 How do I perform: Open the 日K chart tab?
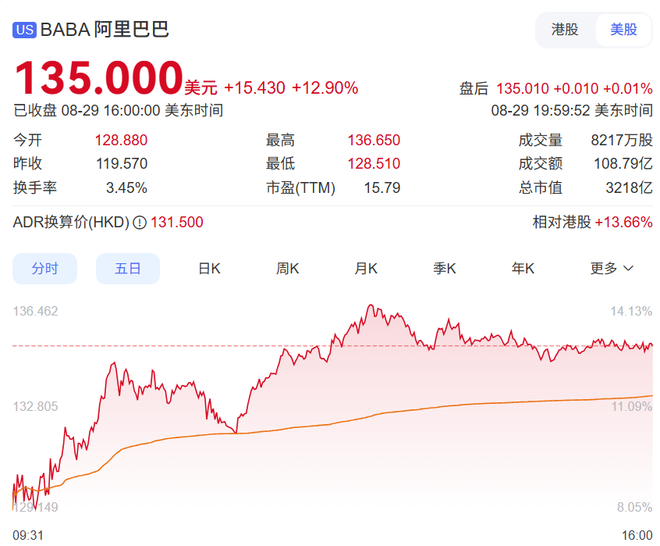(209, 268)
